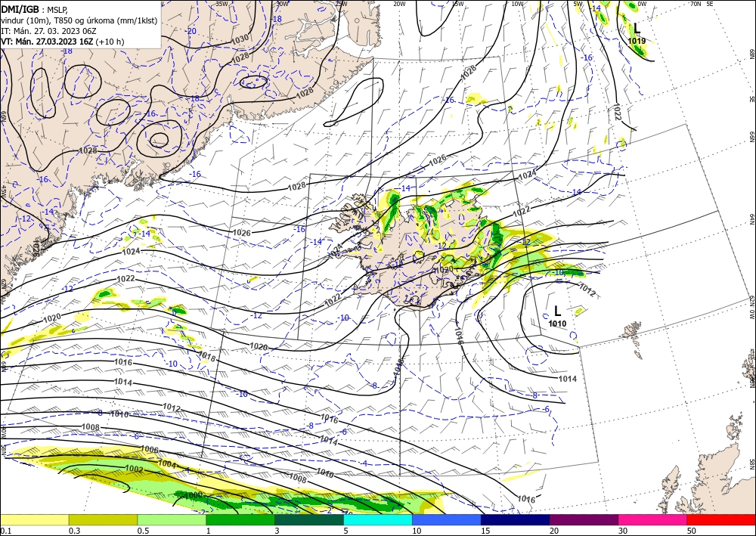The width and height of the screenshot is (756, 536).
Task: Click the red 50+ mm legend swatch
Action: pyautogui.click(x=721, y=519)
